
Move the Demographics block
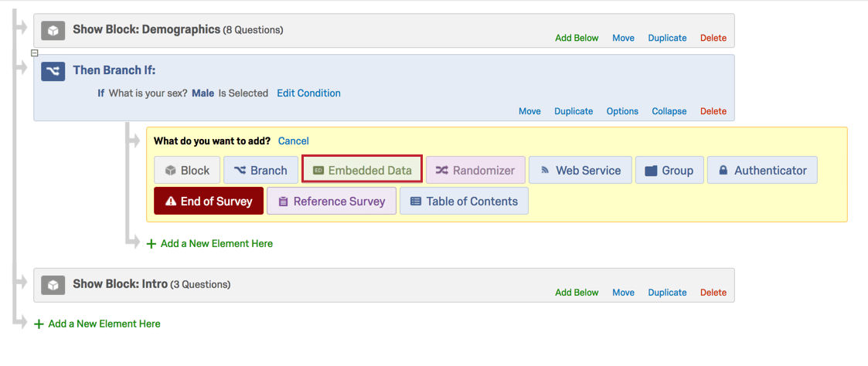click(x=623, y=38)
